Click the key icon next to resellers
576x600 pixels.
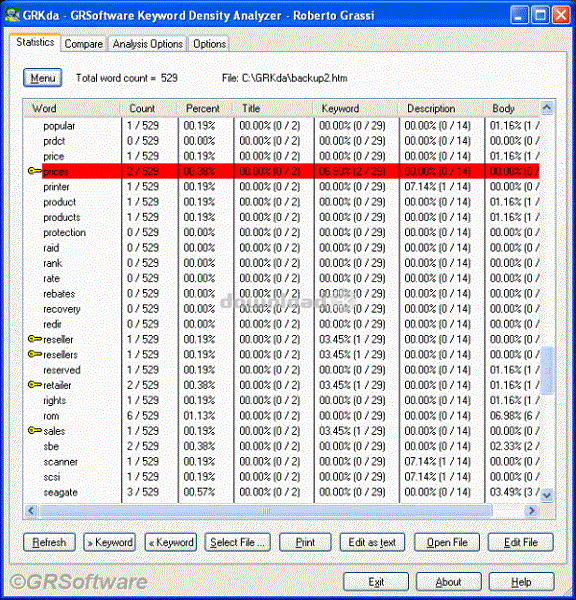pos(35,354)
